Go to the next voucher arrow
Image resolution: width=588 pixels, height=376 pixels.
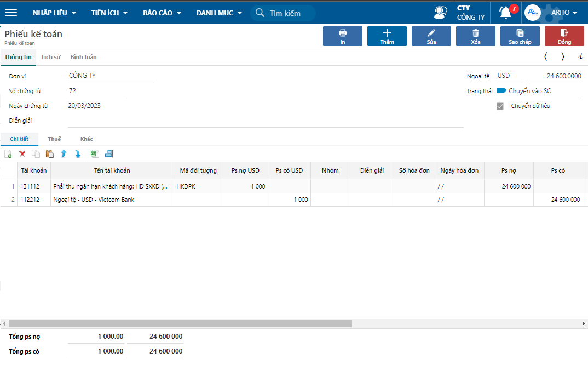[563, 56]
